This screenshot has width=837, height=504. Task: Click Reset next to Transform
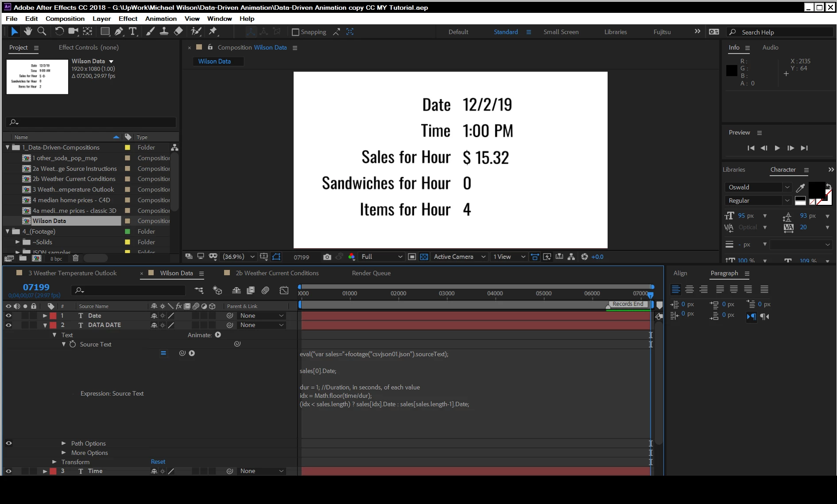click(x=158, y=462)
